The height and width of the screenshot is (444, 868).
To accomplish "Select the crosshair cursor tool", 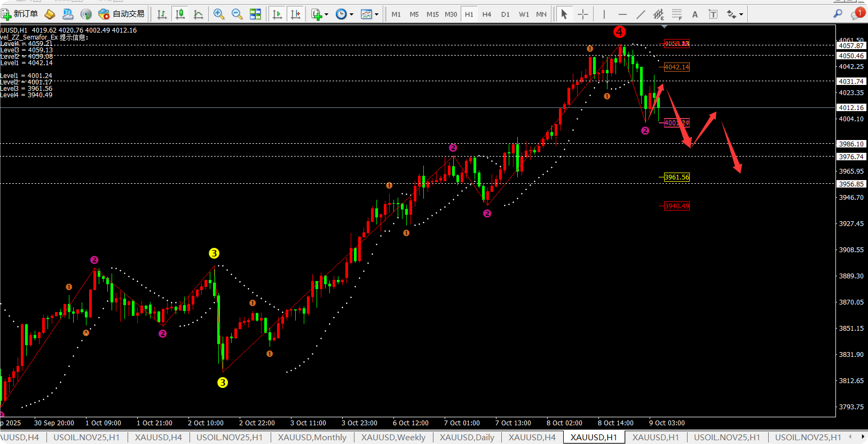I will [x=583, y=14].
